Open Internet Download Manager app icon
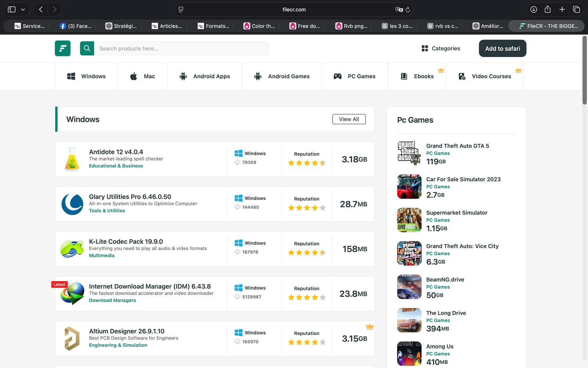The width and height of the screenshot is (588, 368). (72, 294)
